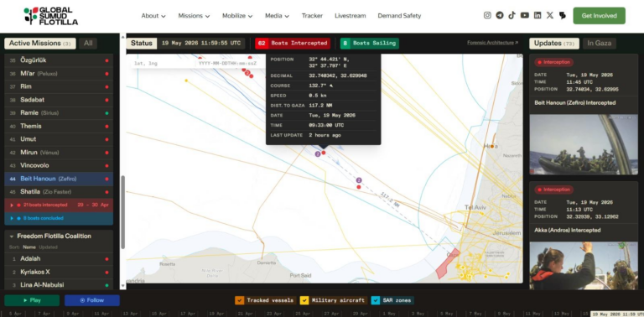This screenshot has height=317, width=644.
Task: Click the Global Sumud Flotilla logo
Action: [x=50, y=16]
